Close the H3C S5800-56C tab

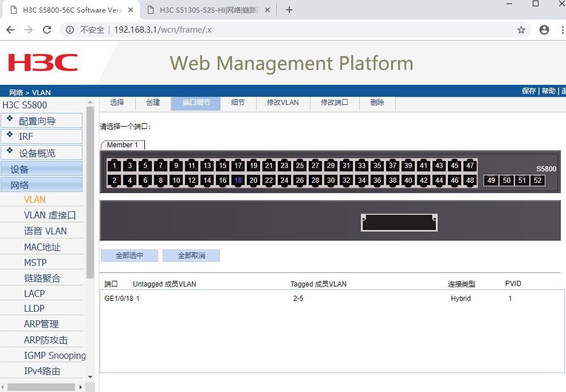pos(131,10)
